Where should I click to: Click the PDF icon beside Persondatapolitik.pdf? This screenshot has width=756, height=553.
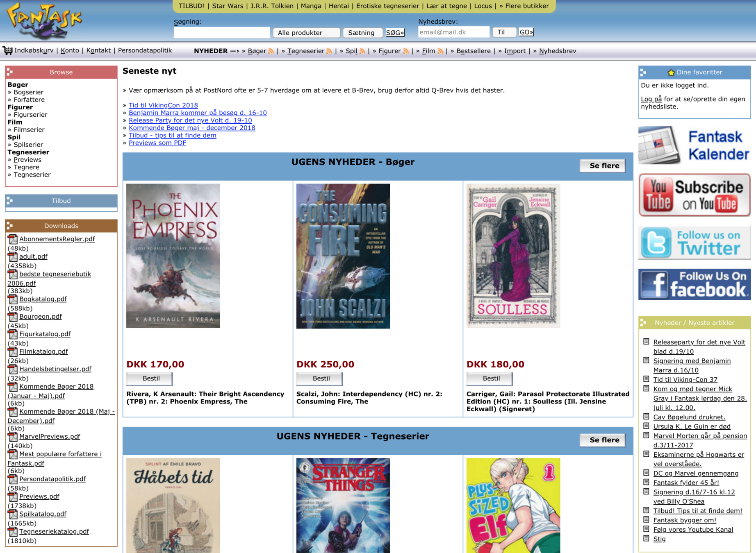tap(13, 479)
